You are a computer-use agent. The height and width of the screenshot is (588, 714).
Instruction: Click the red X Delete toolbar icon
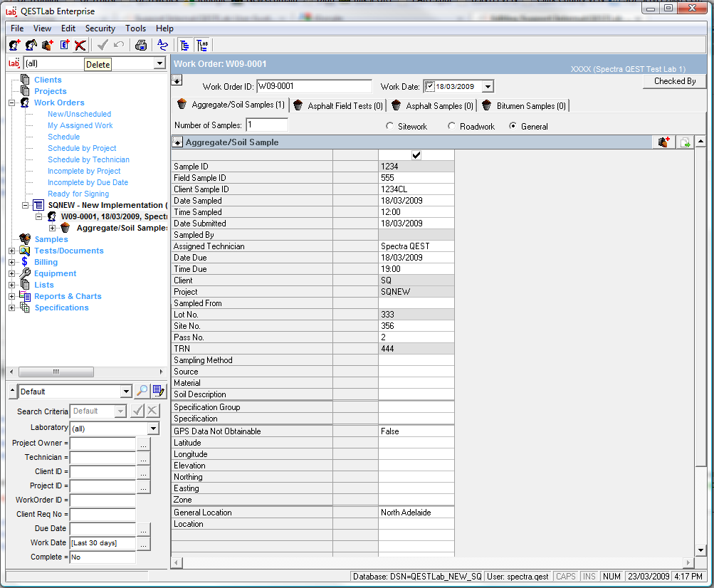(80, 45)
